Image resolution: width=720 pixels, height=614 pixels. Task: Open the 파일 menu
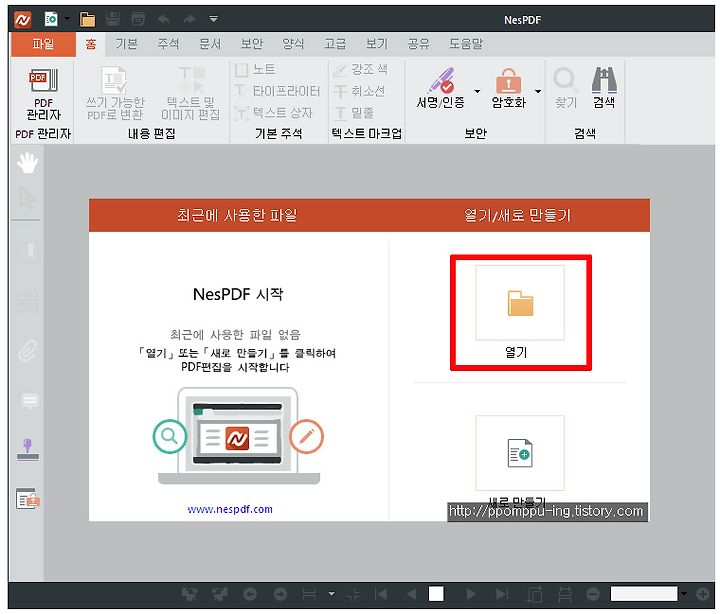(x=43, y=44)
